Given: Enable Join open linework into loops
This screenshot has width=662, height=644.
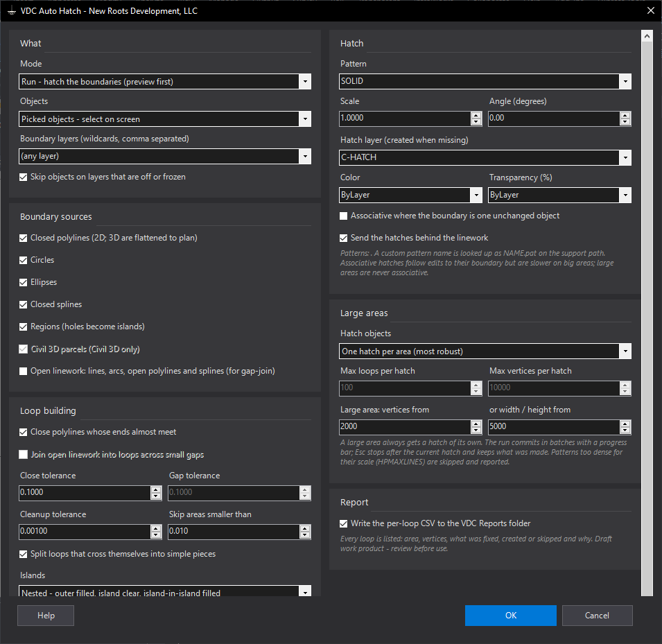Looking at the screenshot, I should [x=24, y=454].
